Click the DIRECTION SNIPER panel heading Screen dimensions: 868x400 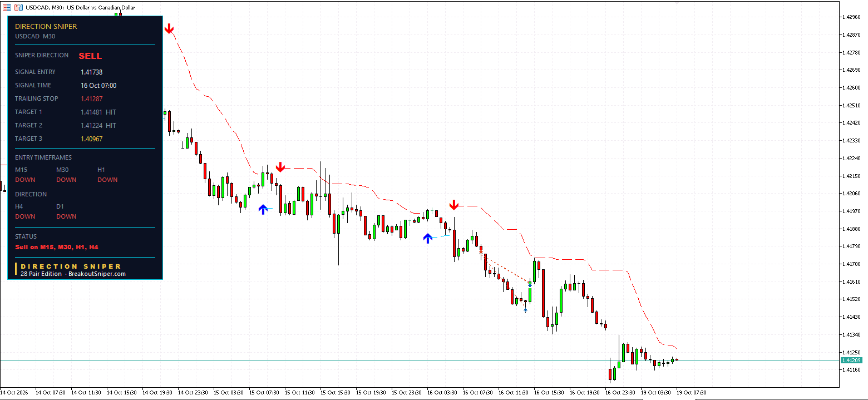pos(46,27)
